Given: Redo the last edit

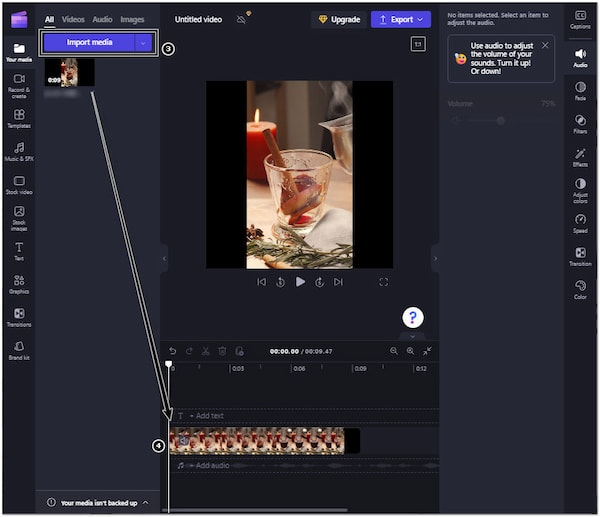Looking at the screenshot, I should pyautogui.click(x=189, y=351).
